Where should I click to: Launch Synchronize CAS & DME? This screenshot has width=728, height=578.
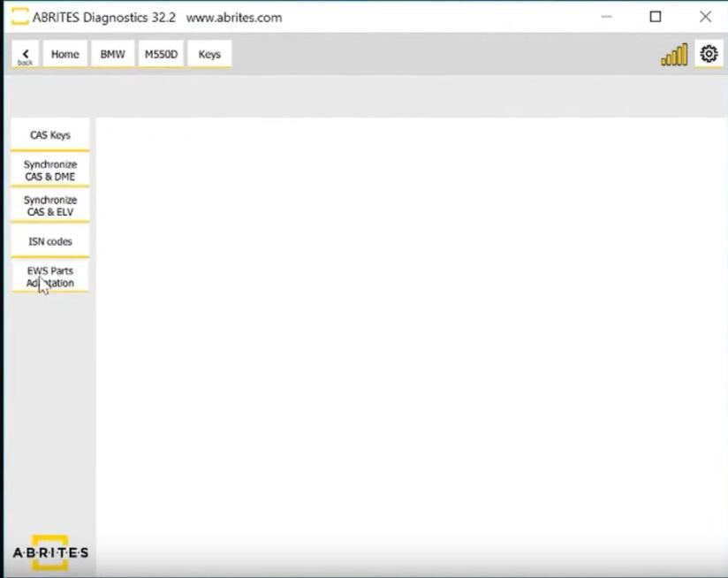50,171
